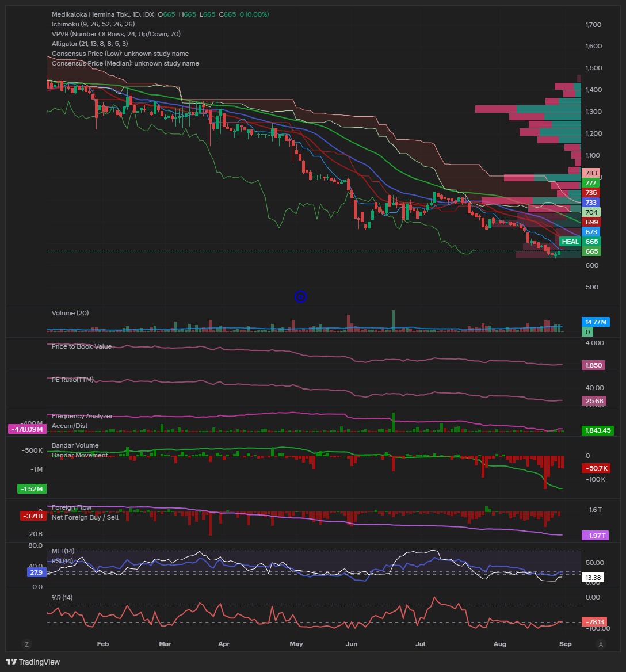Click the -1.52M Bandar value label

32,489
